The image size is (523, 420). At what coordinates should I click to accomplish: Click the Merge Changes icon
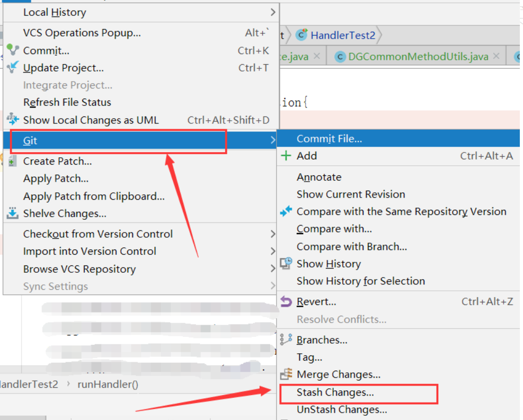(x=286, y=374)
